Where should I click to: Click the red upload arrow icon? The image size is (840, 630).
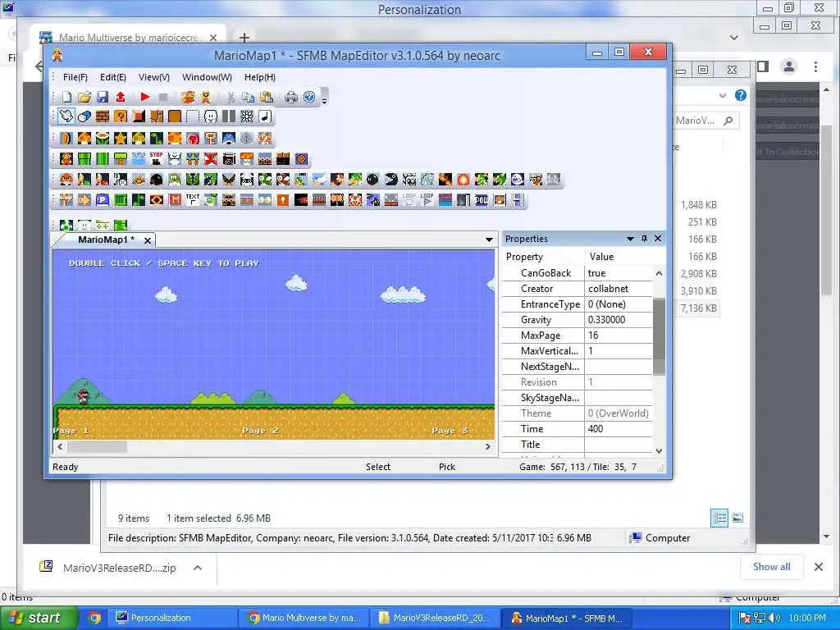(x=121, y=97)
